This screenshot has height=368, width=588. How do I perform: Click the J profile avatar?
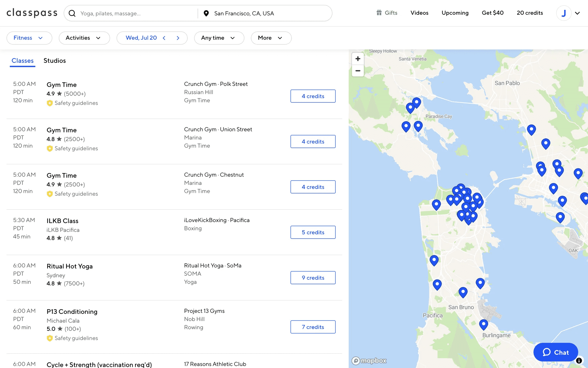[563, 13]
